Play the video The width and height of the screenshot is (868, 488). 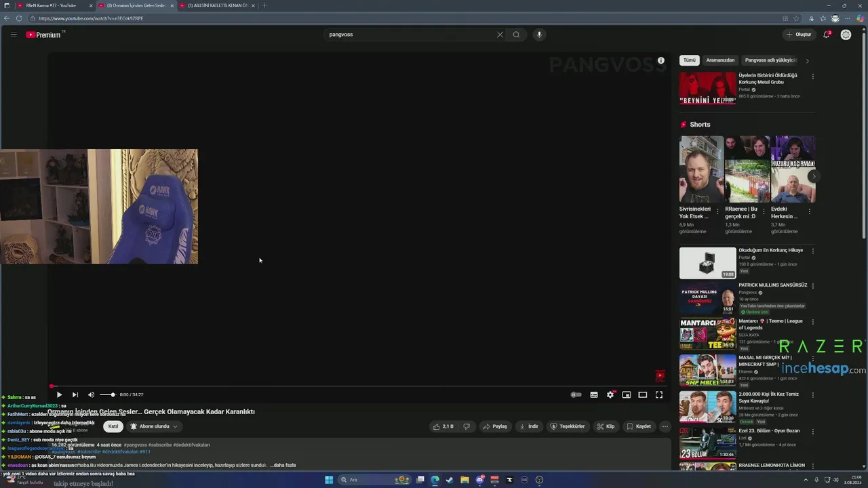pyautogui.click(x=59, y=394)
